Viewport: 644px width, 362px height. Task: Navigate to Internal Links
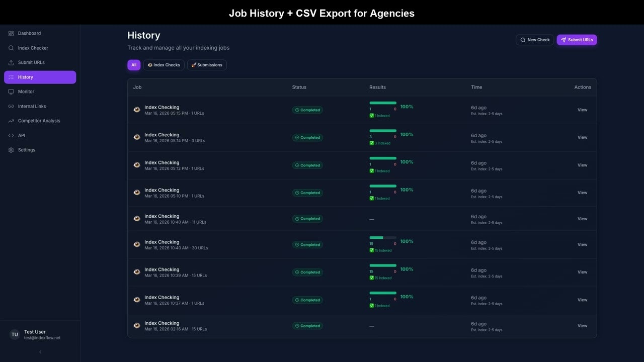click(x=40, y=107)
